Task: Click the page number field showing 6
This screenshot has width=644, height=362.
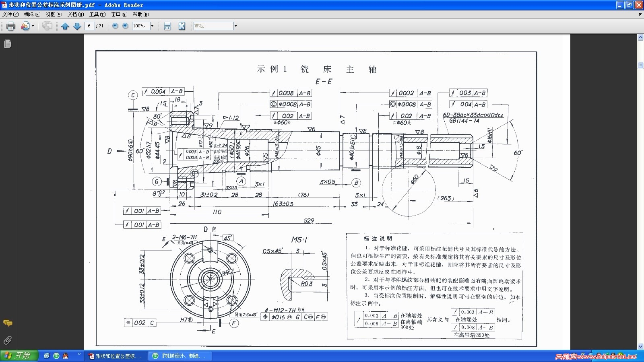Action: (x=89, y=26)
